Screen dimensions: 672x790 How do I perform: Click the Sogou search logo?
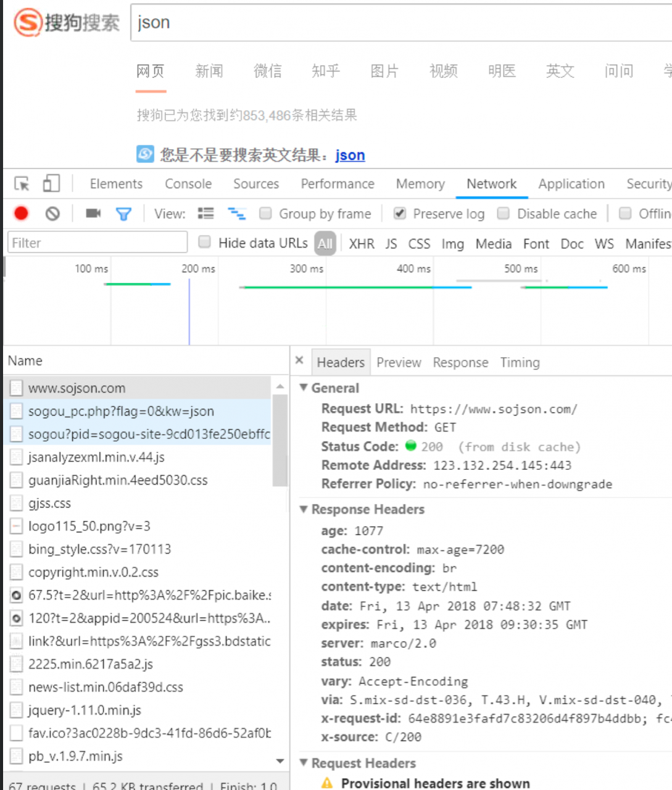67,23
